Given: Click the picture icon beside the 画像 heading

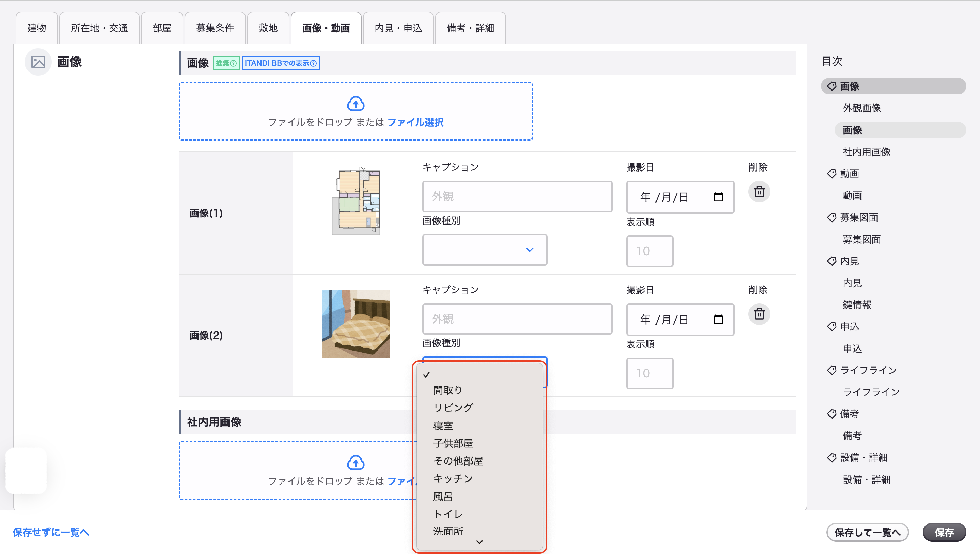Looking at the screenshot, I should click(x=38, y=62).
